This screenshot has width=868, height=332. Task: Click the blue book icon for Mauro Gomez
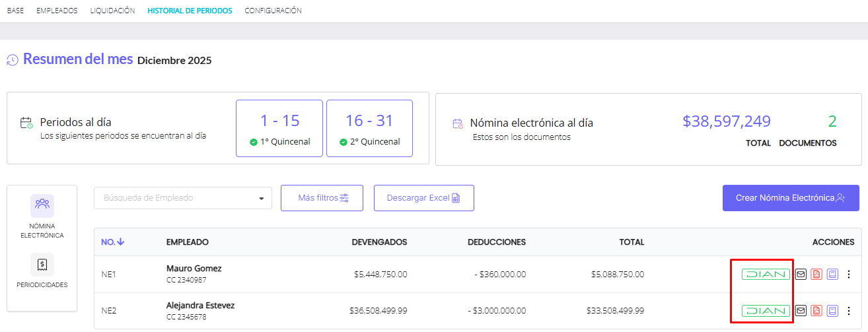(832, 275)
